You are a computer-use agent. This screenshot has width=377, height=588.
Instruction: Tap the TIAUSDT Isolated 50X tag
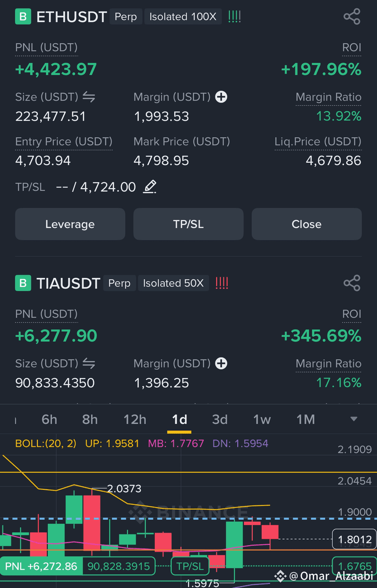tap(173, 283)
